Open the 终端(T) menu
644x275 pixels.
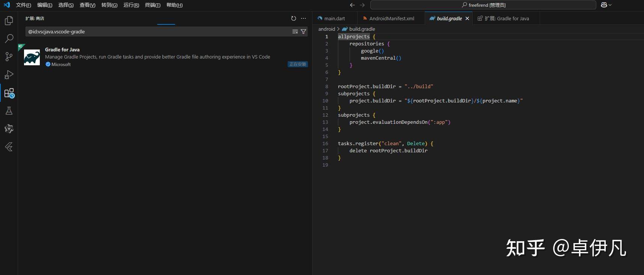pyautogui.click(x=152, y=5)
